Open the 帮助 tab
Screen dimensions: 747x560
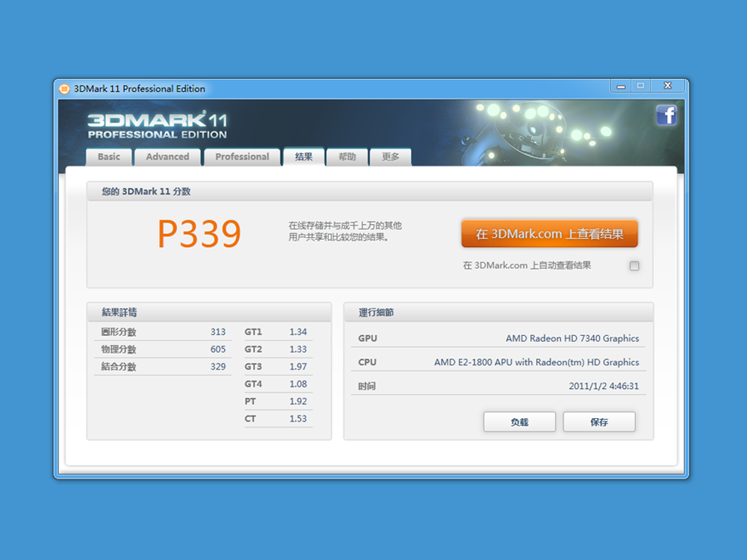(347, 157)
